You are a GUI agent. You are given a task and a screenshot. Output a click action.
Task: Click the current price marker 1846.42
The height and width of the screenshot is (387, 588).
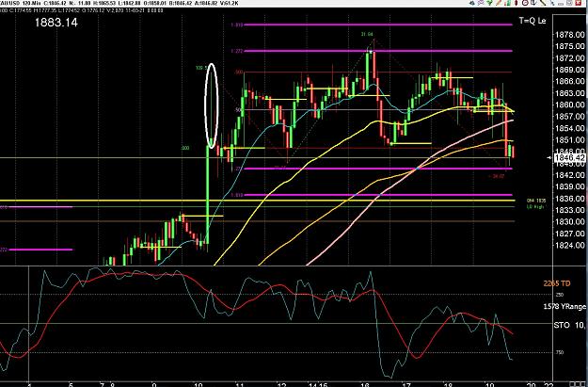click(569, 157)
